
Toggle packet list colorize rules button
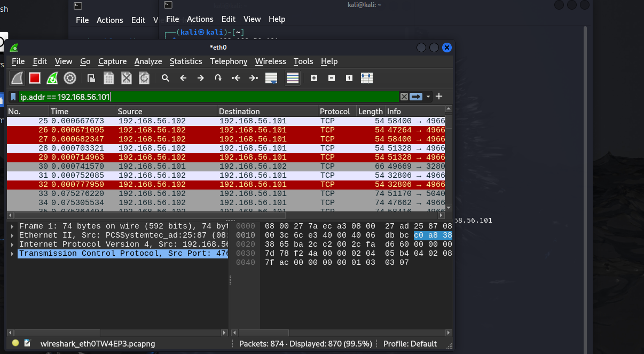click(x=293, y=78)
